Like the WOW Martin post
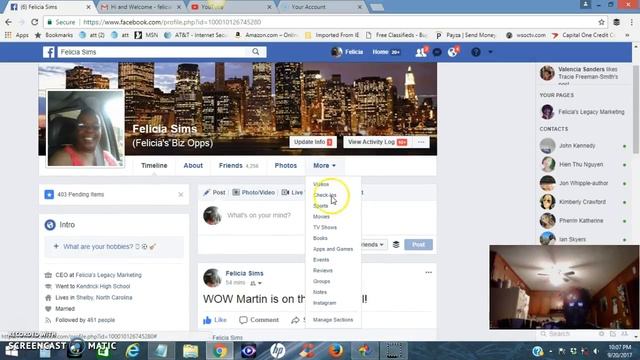Screen dimensions: 640x360 (x=215, y=320)
